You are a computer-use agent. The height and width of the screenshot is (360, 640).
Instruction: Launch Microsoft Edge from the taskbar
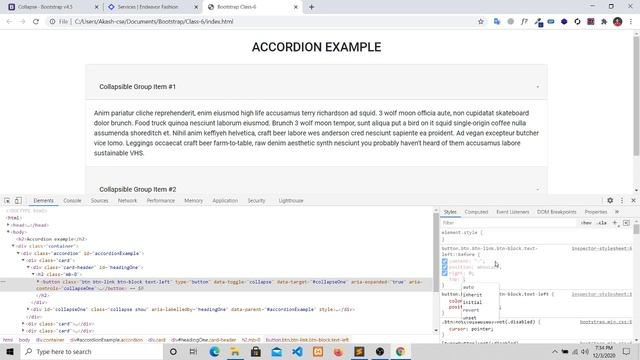pyautogui.click(x=214, y=351)
